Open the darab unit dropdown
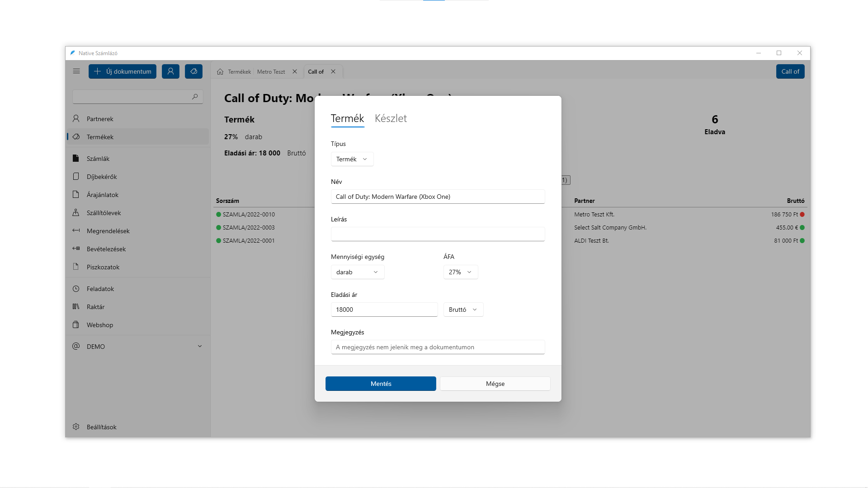This screenshot has width=868, height=488. pos(357,272)
